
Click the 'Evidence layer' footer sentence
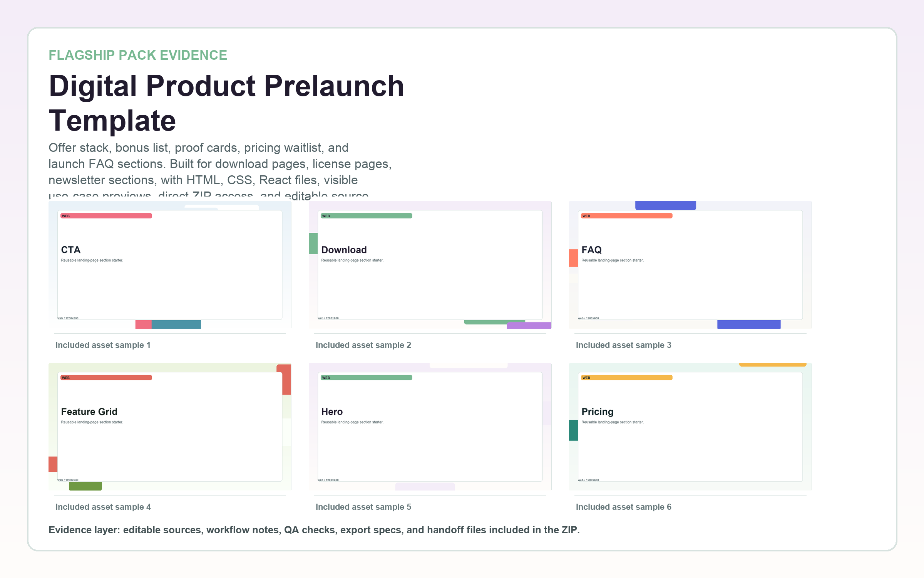point(314,530)
